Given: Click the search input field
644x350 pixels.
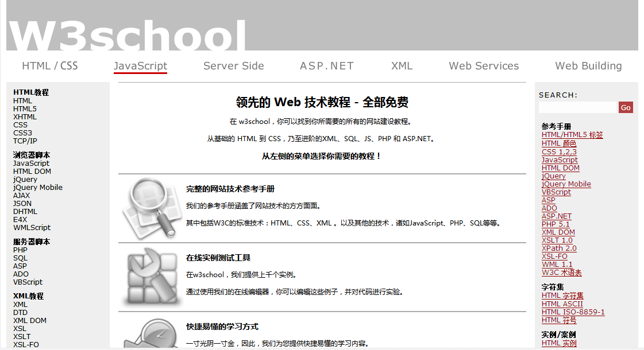Looking at the screenshot, I should click(577, 107).
